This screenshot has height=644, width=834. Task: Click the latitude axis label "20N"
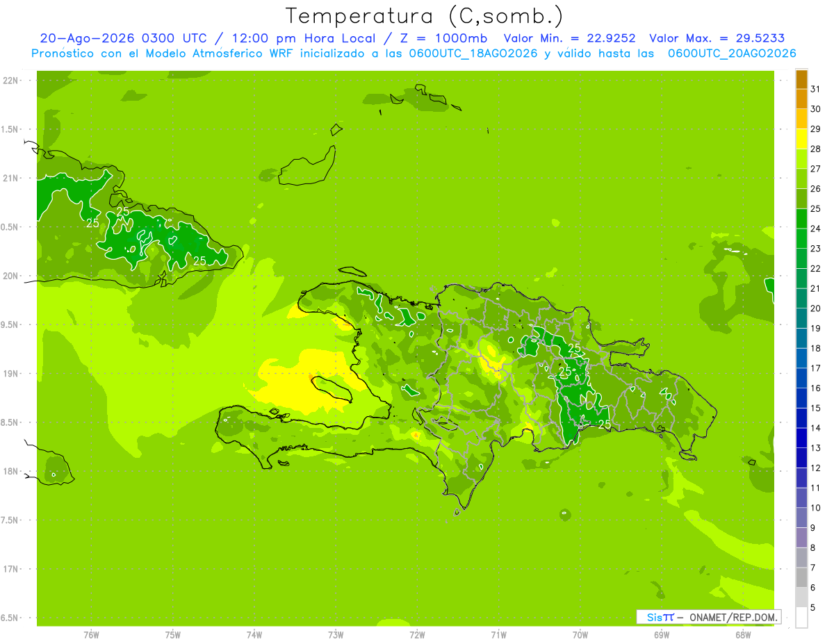pos(11,276)
